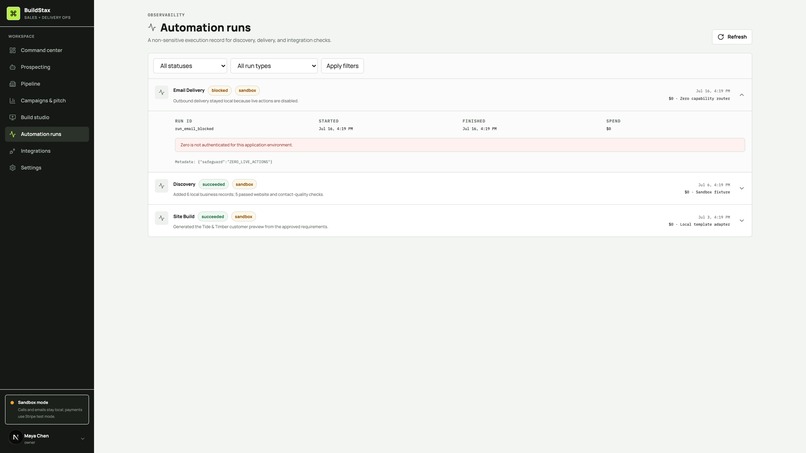Click the '$0 - Sandbox fixture' text
806x453 pixels.
tap(707, 192)
